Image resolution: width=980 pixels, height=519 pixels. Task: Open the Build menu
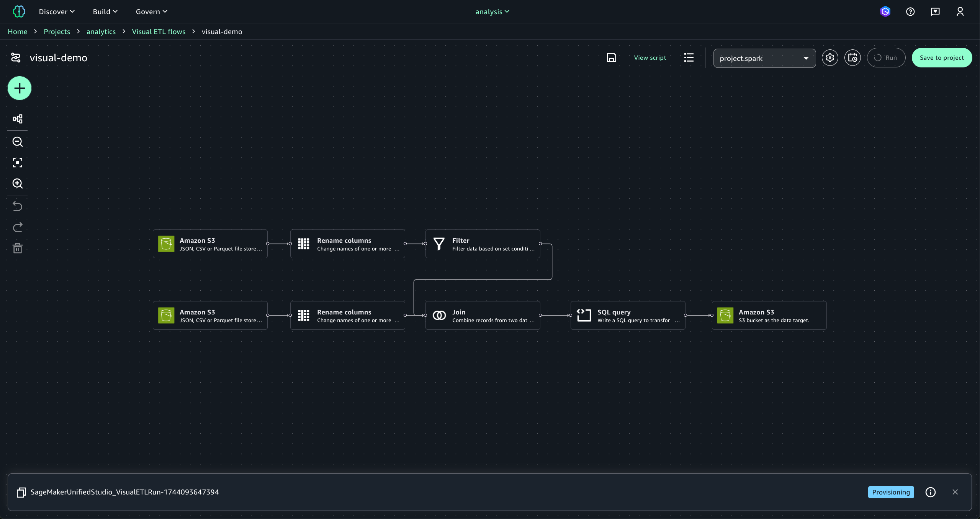point(105,12)
